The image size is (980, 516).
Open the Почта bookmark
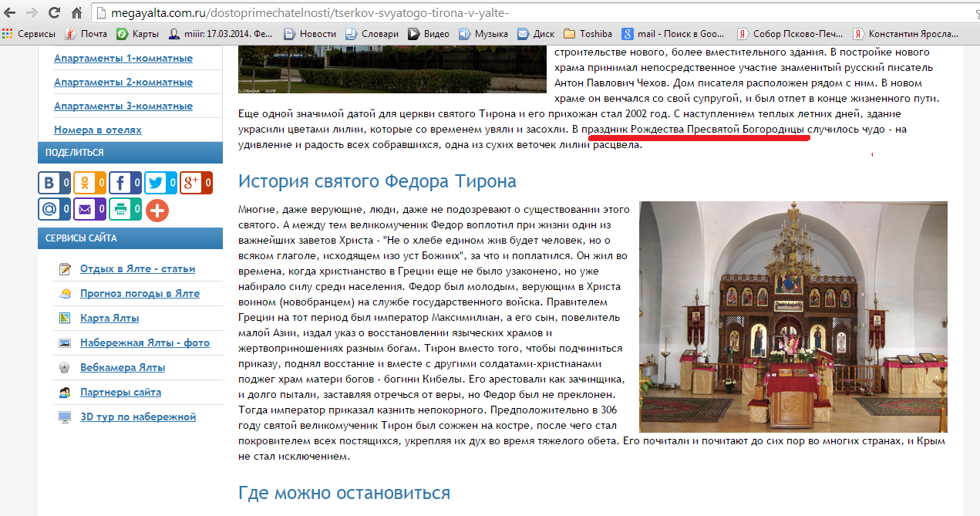click(86, 34)
